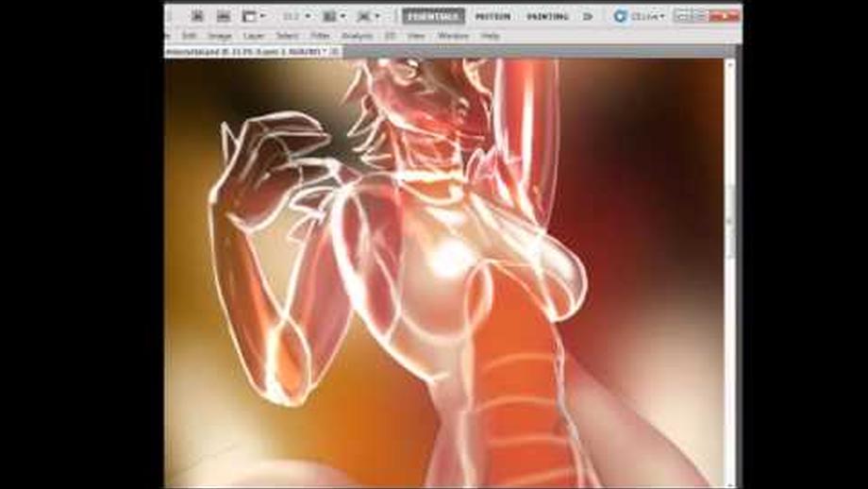
Task: Open the Edit menu
Action: [x=190, y=36]
